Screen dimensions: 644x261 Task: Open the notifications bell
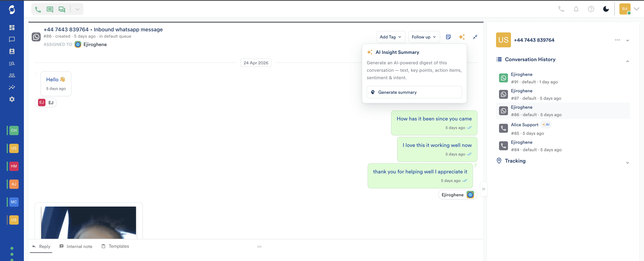[x=576, y=9]
